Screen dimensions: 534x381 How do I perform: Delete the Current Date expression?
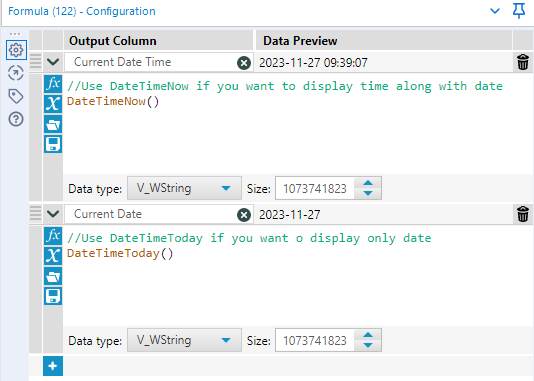pos(523,214)
